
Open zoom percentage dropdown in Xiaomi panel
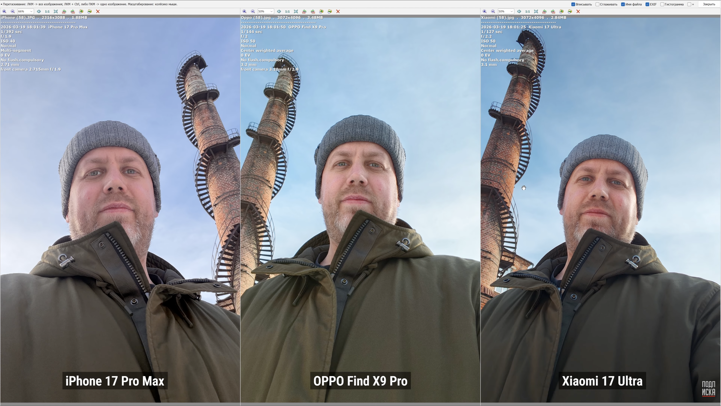click(x=506, y=11)
